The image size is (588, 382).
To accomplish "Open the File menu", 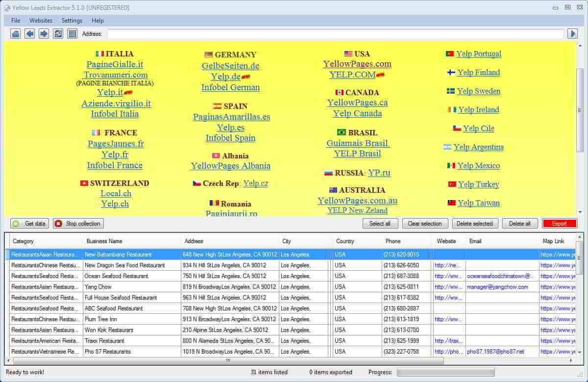I will pos(16,21).
